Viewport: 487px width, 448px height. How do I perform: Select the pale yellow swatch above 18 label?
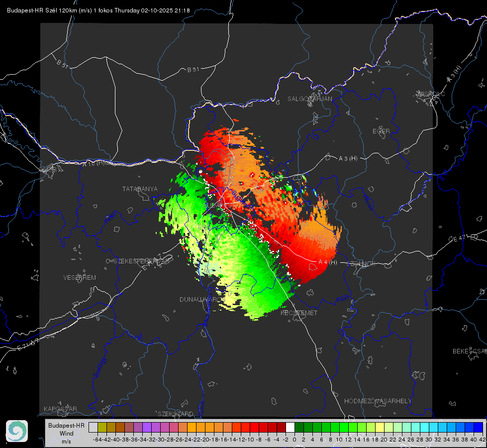tap(380, 427)
